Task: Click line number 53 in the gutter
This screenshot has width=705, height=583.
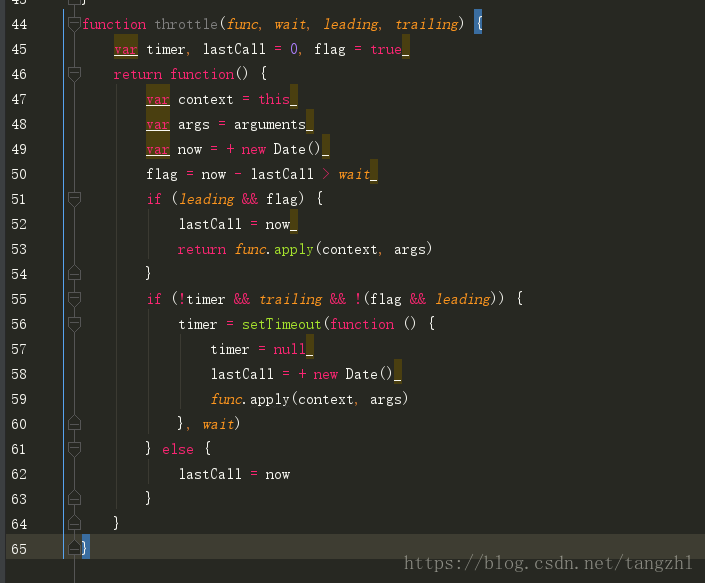Action: point(19,249)
